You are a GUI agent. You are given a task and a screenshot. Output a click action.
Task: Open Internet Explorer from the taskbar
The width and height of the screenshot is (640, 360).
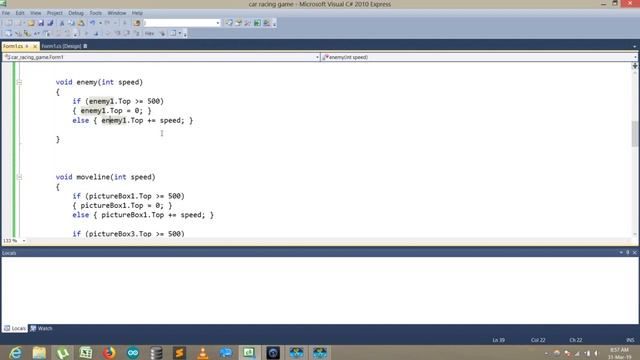(16, 353)
